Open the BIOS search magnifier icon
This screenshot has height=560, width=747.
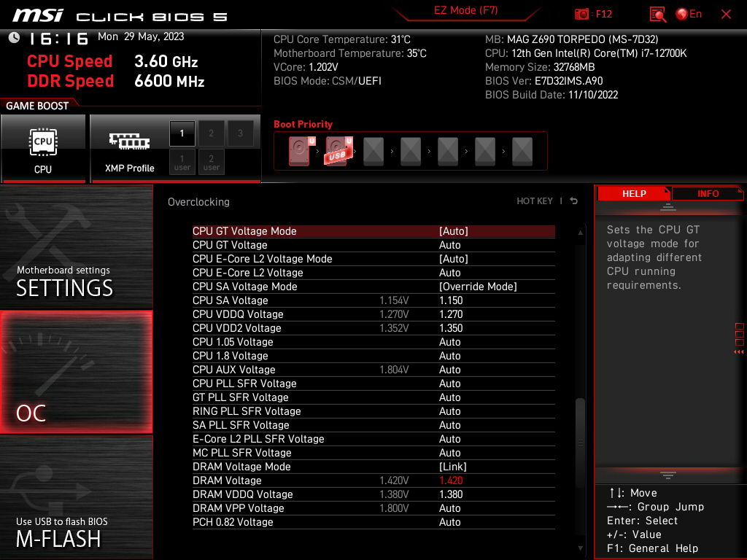click(x=658, y=15)
